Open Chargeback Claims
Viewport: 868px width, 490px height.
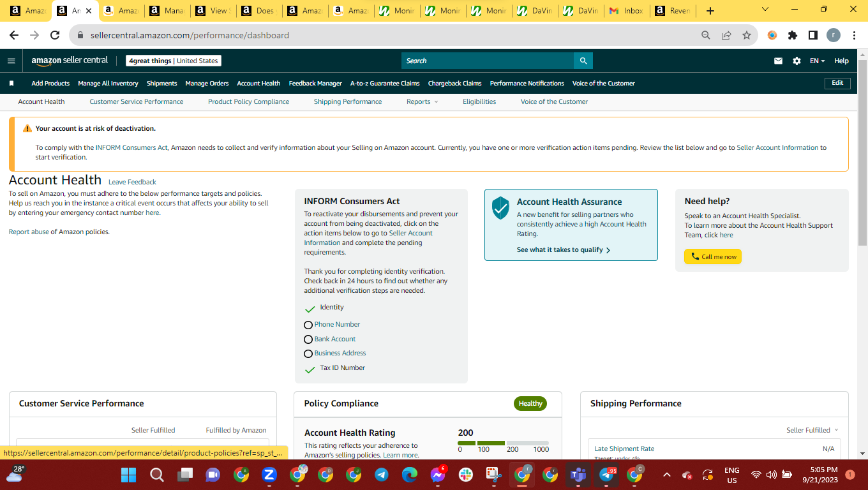tap(454, 84)
